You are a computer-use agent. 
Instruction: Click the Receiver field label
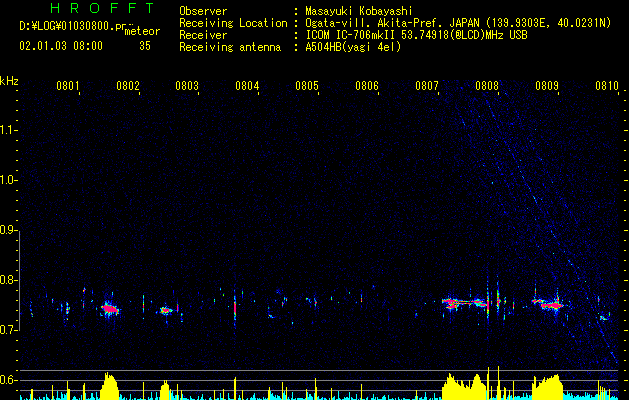click(203, 35)
